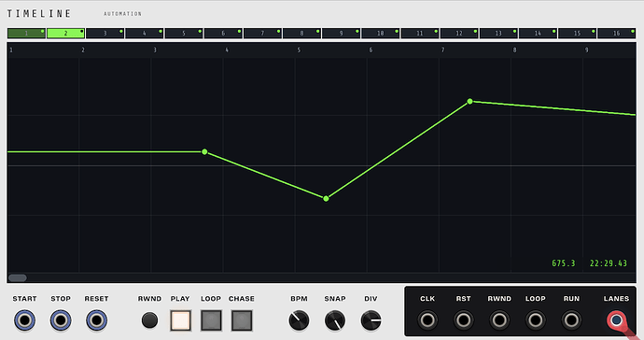This screenshot has height=340, width=644.
Task: Select lane tab 4
Action: click(x=144, y=34)
